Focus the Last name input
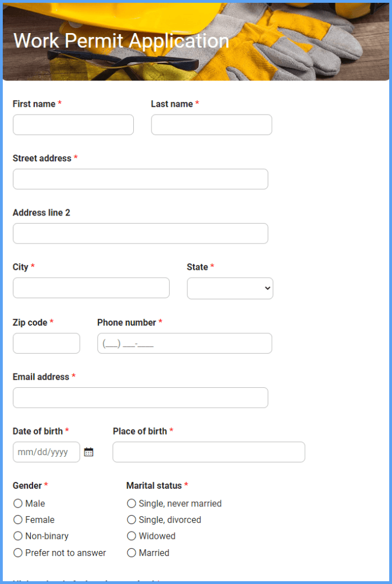 point(211,125)
